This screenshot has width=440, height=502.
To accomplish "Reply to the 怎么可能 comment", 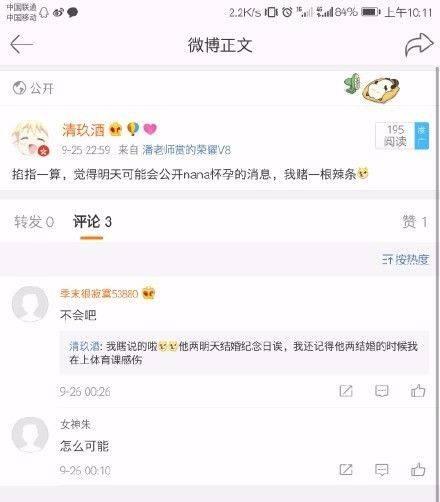I will coord(382,470).
